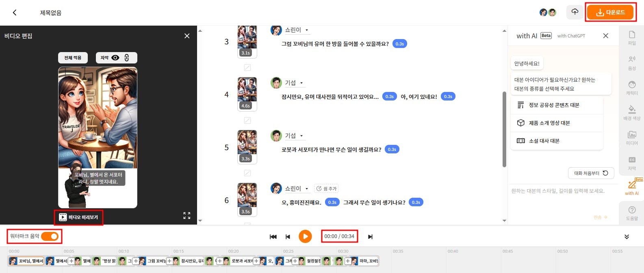Play the video with orange play button
Screen dimensions: 644x273
coord(305,236)
